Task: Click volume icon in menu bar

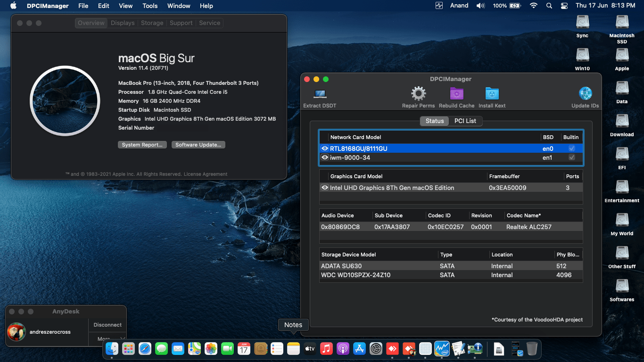Action: click(480, 6)
